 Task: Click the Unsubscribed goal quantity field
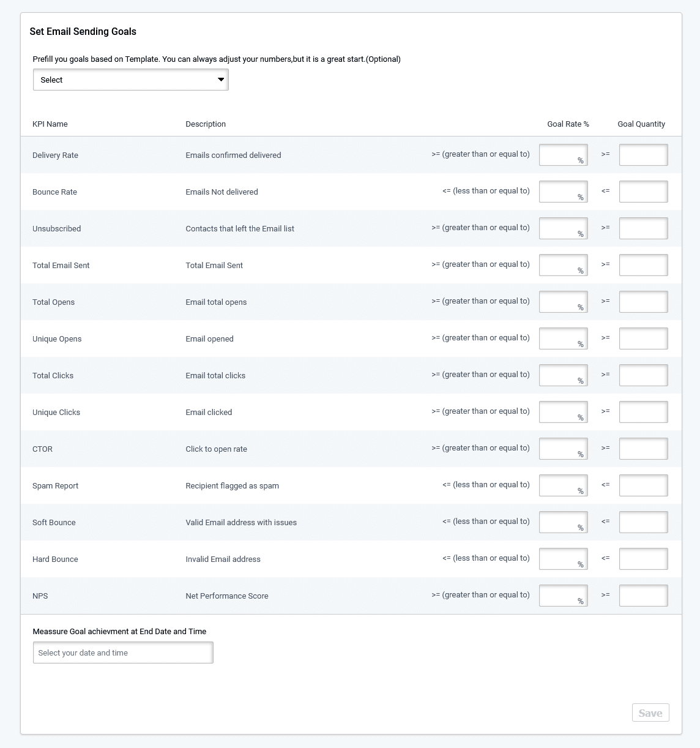click(643, 228)
